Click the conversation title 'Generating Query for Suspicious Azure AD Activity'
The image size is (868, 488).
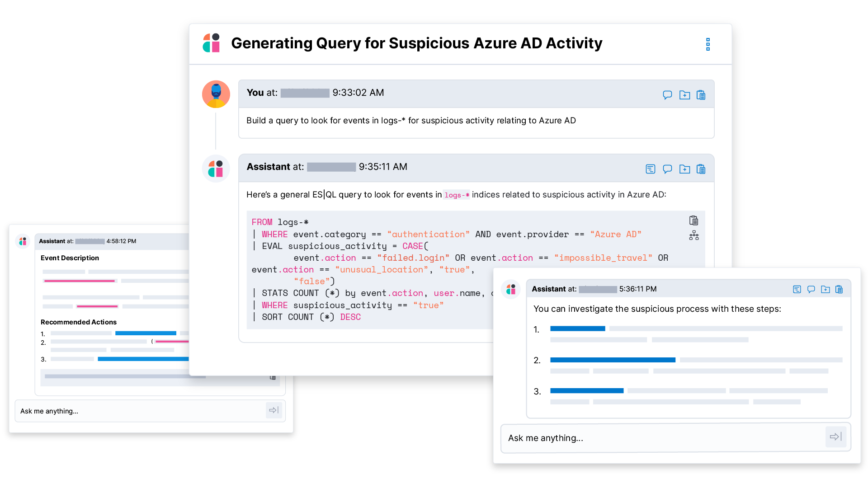(416, 43)
